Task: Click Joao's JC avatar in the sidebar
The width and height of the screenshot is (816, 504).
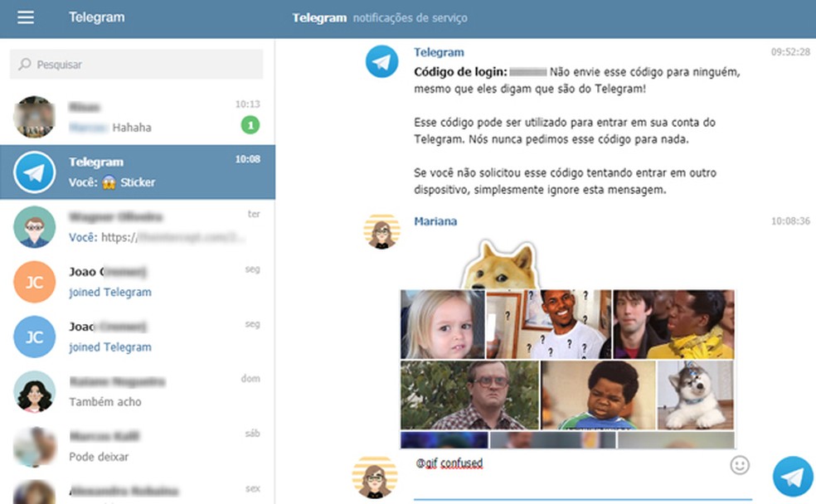Action: [x=34, y=282]
